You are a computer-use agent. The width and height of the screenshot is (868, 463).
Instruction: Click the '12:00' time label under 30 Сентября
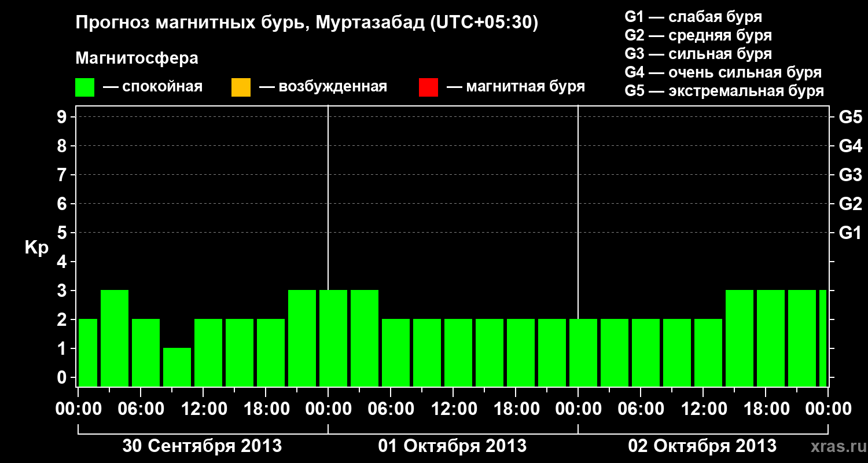203,409
